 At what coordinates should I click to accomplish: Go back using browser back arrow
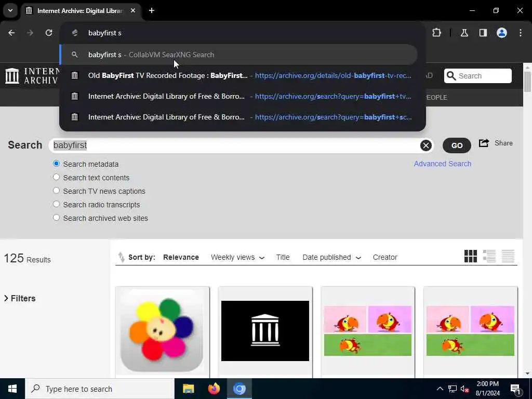[11, 33]
